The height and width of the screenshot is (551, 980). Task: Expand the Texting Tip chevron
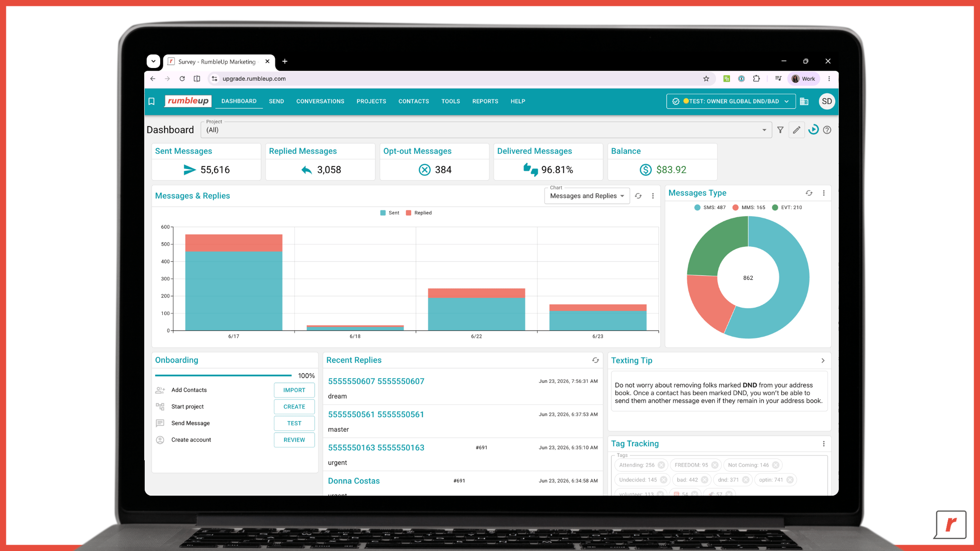823,361
